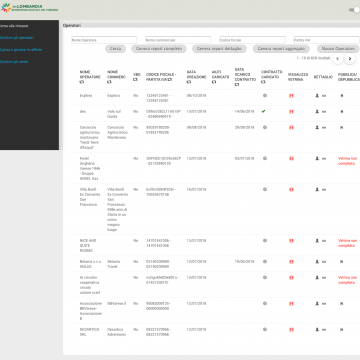Open person detail icon for DESARTICA SRL

317,329
